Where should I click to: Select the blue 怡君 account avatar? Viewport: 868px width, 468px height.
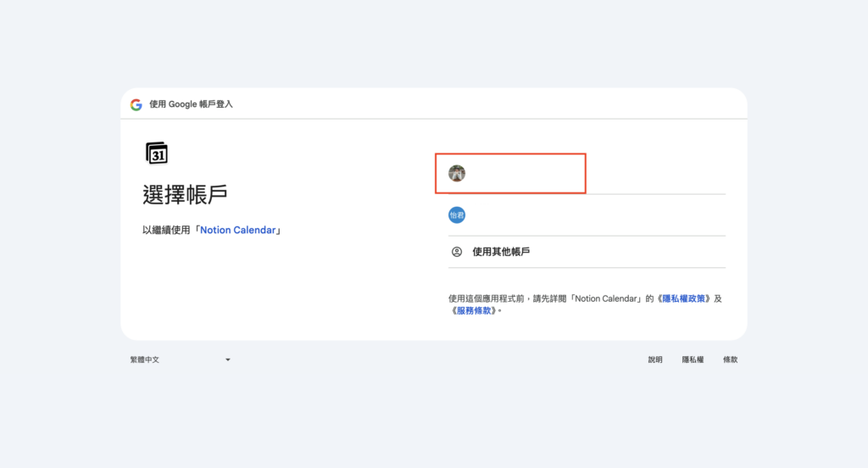[457, 215]
